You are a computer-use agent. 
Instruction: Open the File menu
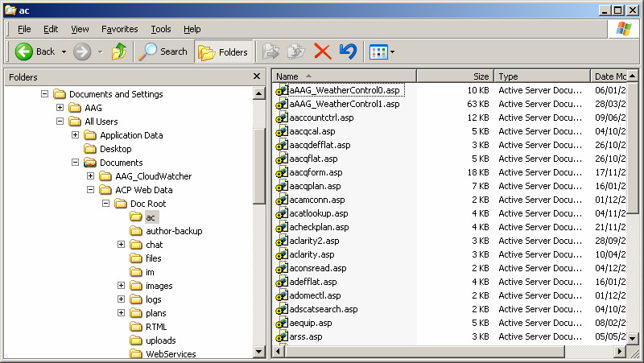click(24, 29)
